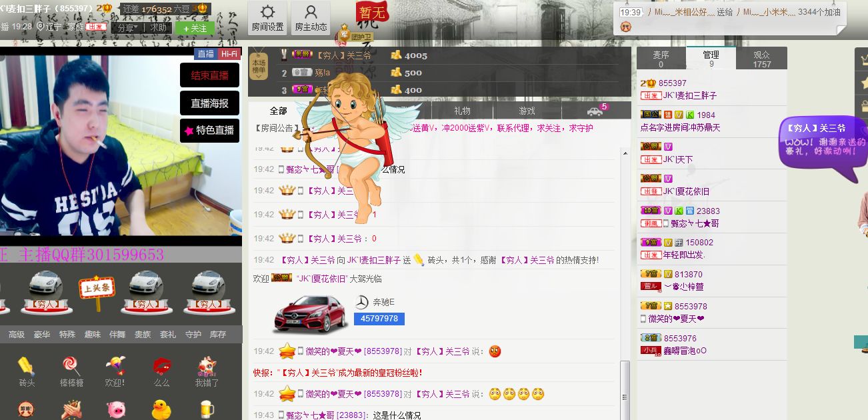Open the car tab with badge 5

click(596, 111)
